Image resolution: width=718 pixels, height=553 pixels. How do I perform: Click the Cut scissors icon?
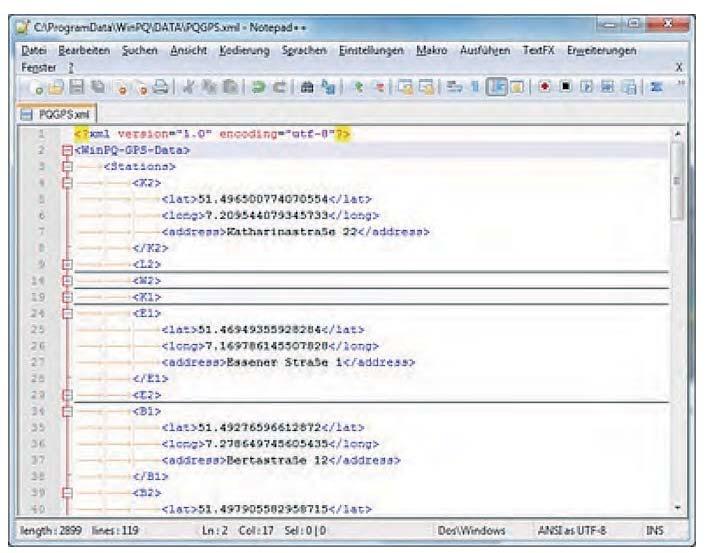pyautogui.click(x=188, y=87)
